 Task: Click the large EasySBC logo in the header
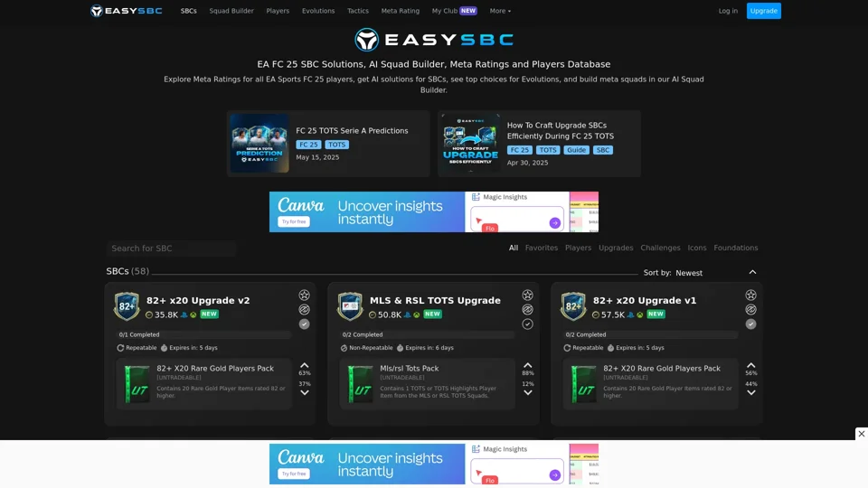(434, 39)
